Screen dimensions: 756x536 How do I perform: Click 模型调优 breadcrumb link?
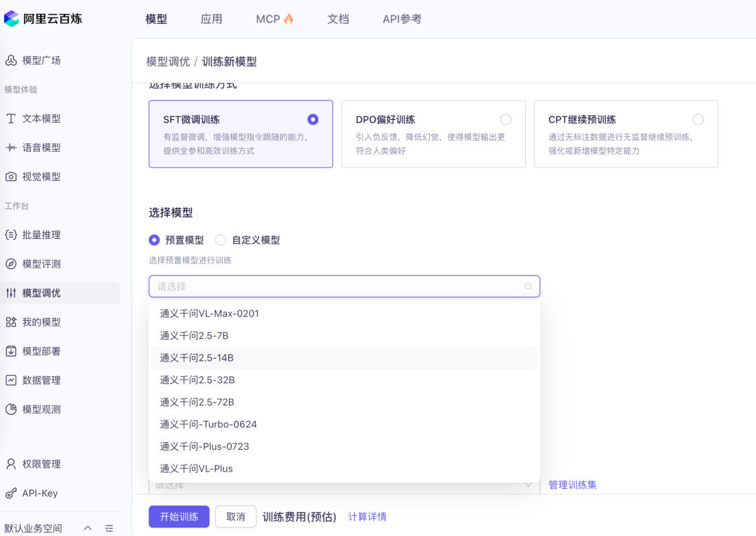click(168, 62)
